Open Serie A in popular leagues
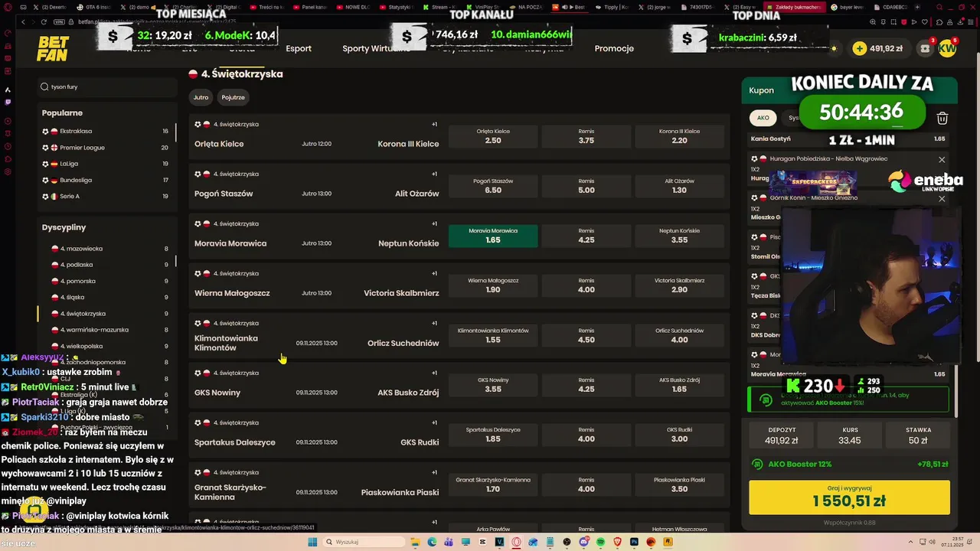The height and width of the screenshot is (551, 980). click(106, 196)
